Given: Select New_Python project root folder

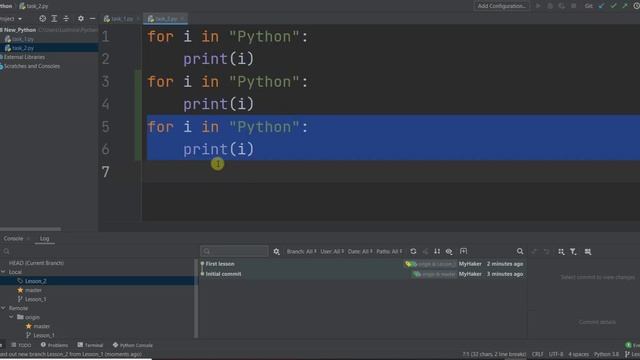Looking at the screenshot, I should pos(20,30).
